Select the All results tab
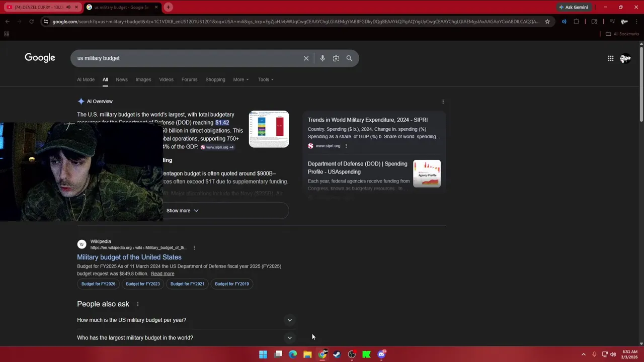The image size is (644, 362). tap(105, 79)
